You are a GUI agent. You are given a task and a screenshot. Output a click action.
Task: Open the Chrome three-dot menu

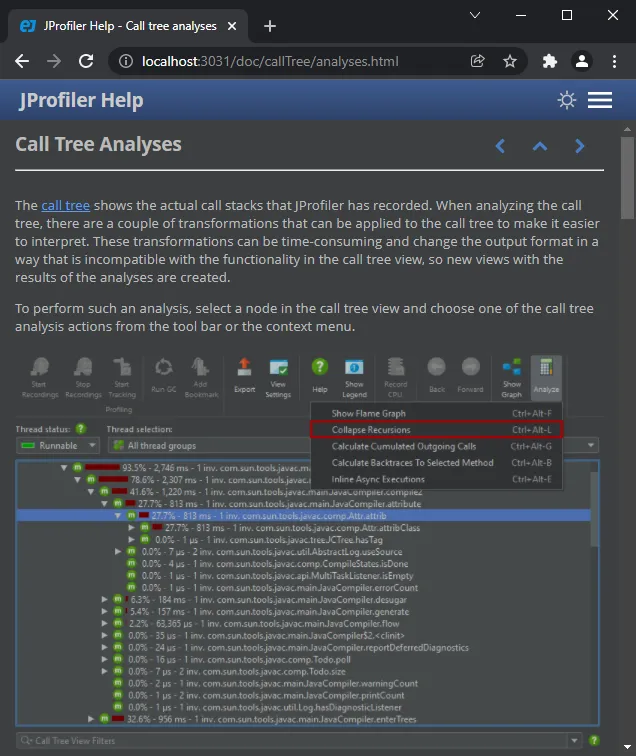click(614, 61)
